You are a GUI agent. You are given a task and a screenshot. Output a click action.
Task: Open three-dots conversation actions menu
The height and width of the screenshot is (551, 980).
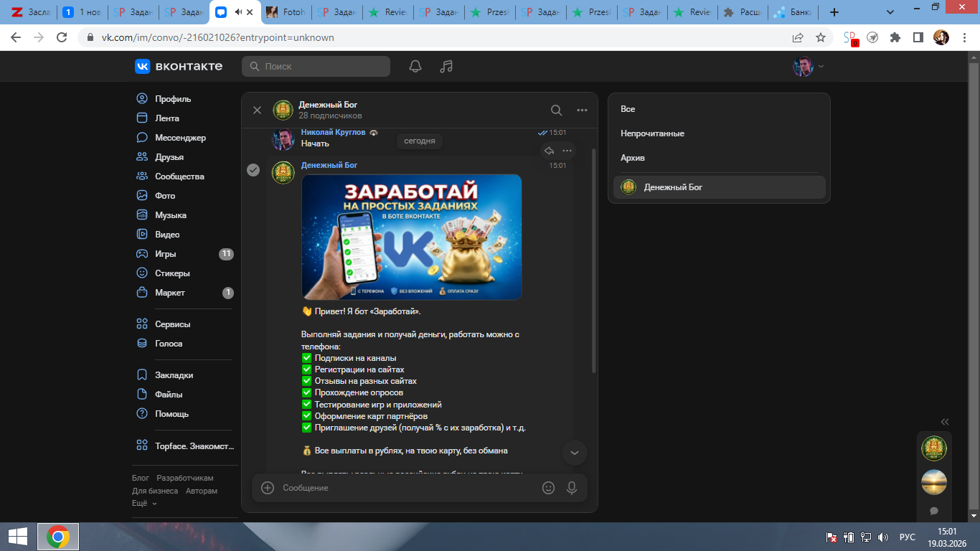(582, 110)
